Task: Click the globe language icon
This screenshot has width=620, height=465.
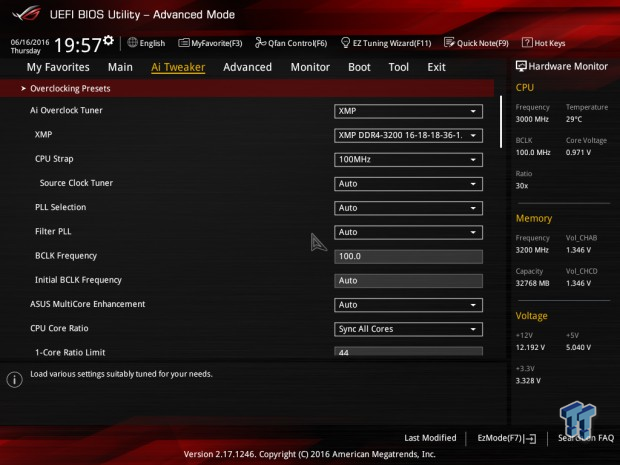Action: click(x=132, y=42)
